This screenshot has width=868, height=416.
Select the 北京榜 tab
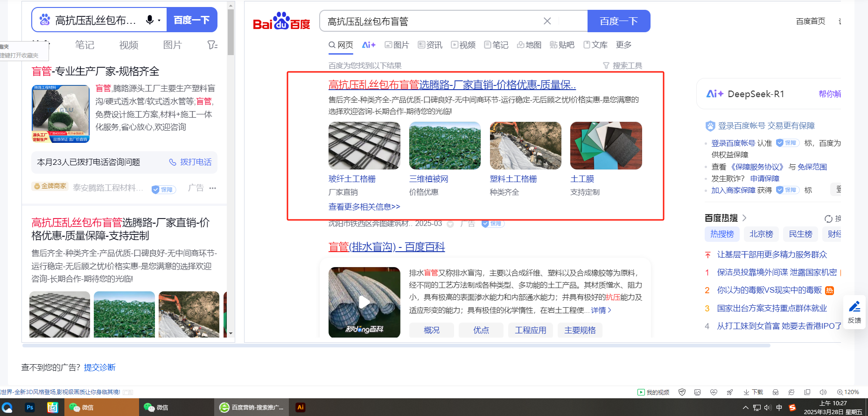point(761,234)
